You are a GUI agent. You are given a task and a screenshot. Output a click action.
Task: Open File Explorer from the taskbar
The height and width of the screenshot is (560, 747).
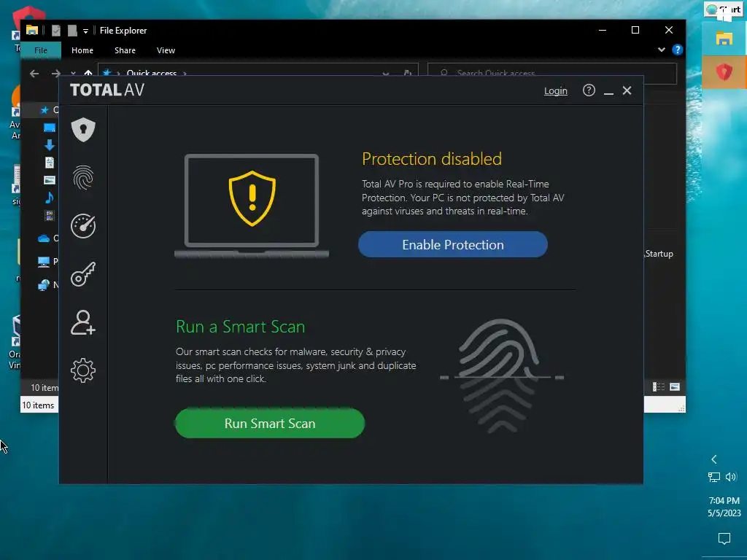(724, 39)
